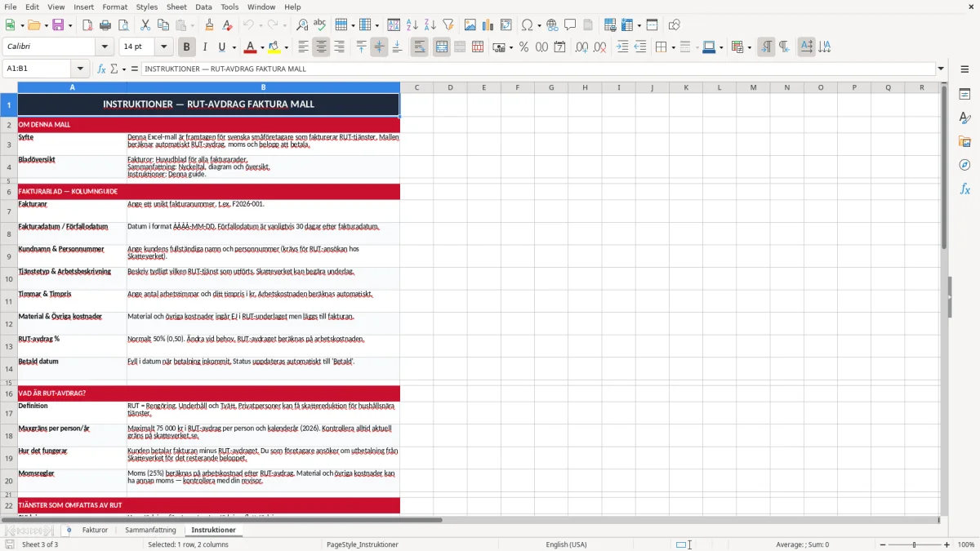
Task: Open the Underline style dropdown arrow
Action: pos(233,47)
